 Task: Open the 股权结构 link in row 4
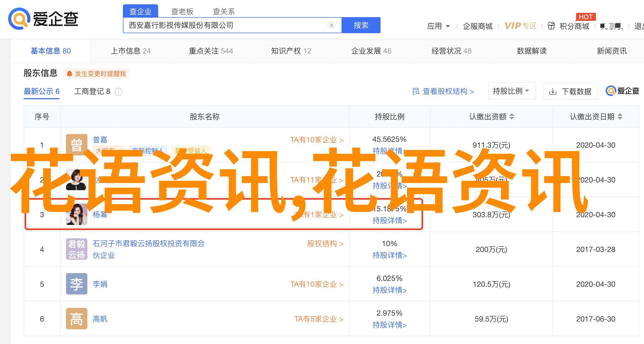click(325, 244)
